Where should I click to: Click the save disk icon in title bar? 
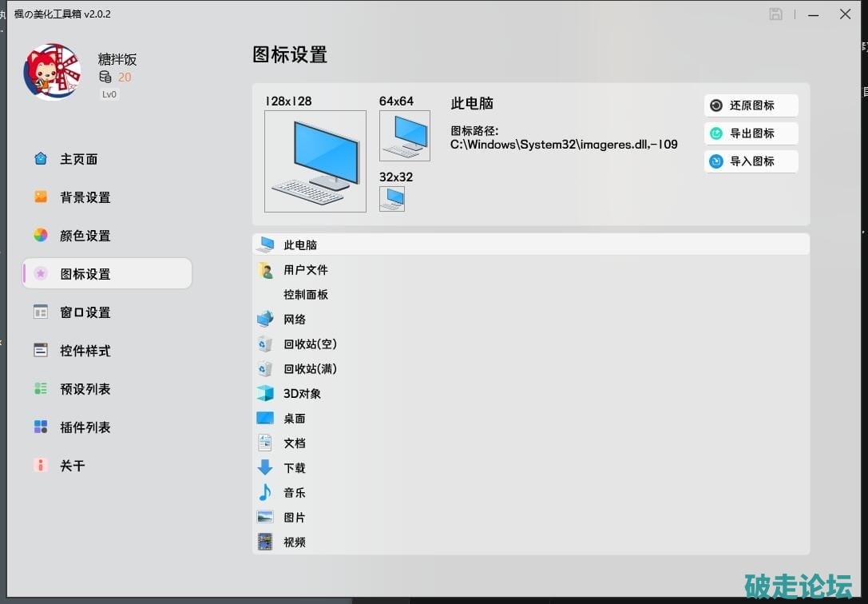point(775,14)
